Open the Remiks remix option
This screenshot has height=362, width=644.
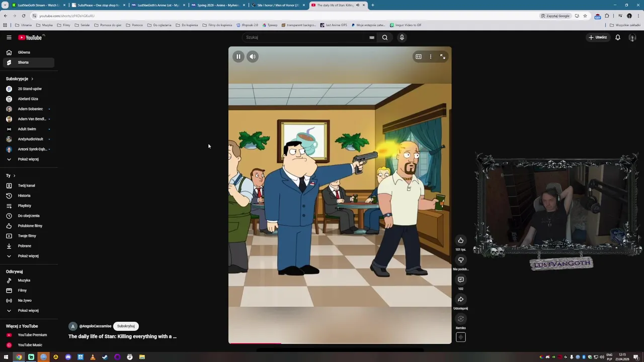click(460, 319)
